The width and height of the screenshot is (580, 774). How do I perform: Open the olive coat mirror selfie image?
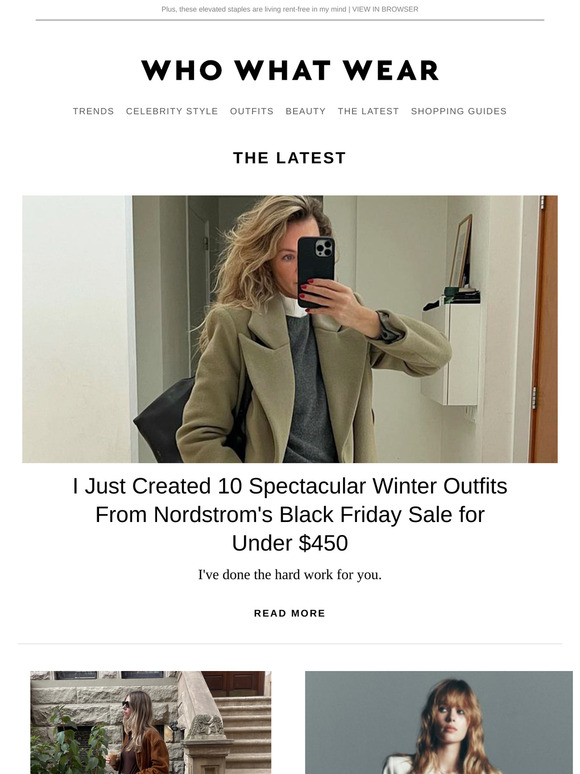pos(290,329)
